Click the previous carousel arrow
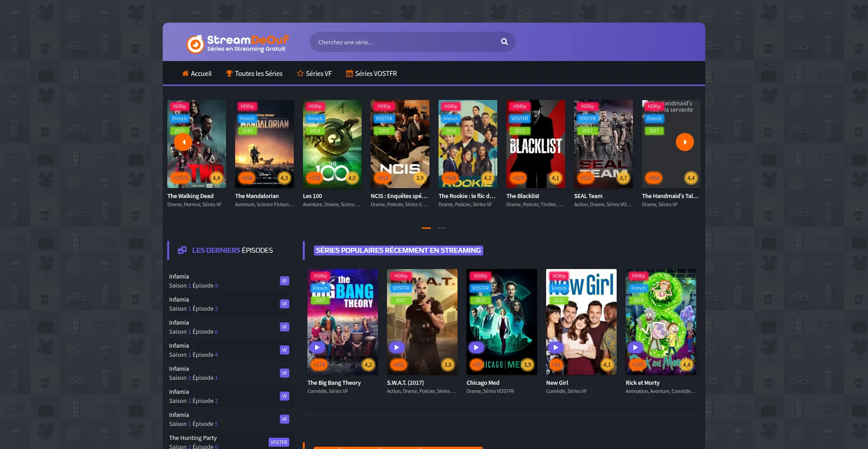The height and width of the screenshot is (449, 868). (x=183, y=142)
